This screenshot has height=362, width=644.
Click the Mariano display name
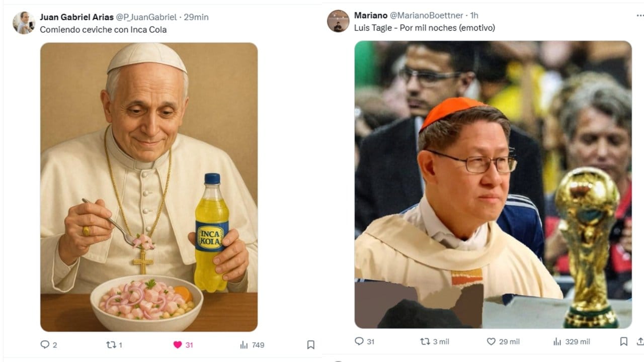coord(370,16)
